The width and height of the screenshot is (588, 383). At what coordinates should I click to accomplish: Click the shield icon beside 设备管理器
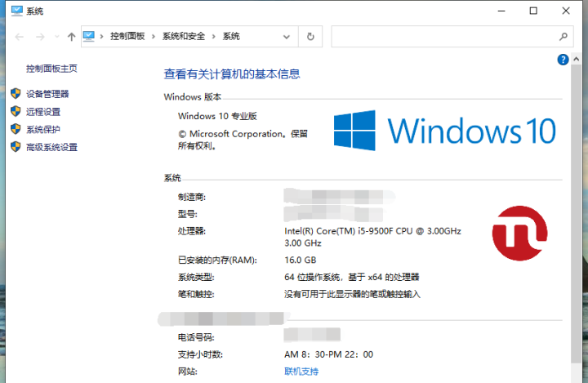(16, 93)
